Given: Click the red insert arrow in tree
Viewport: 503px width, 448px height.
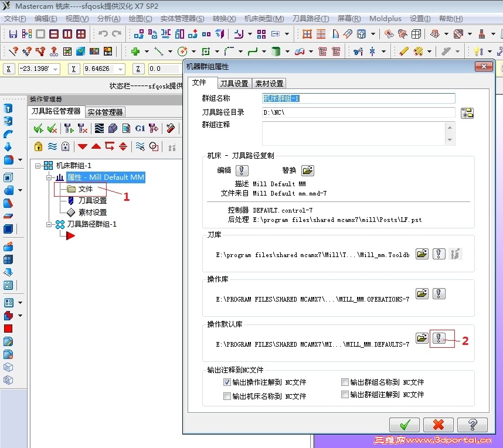Looking at the screenshot, I should click(70, 236).
